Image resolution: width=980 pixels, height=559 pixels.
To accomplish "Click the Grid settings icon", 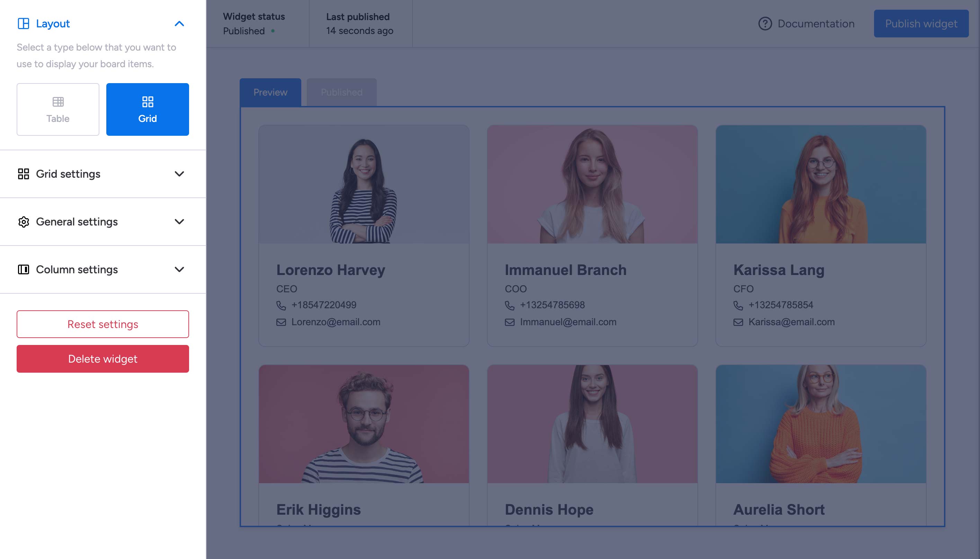I will pos(24,174).
